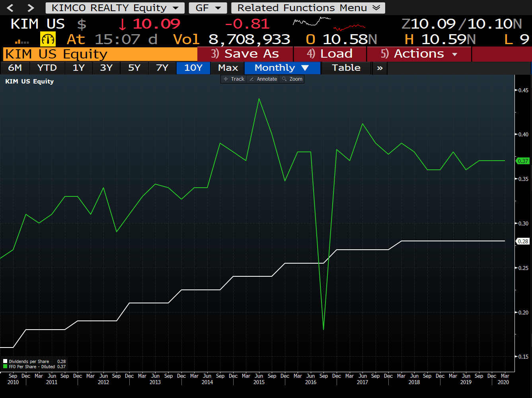Click the time stamp 15:07
Viewport: 532px width, 398px height.
tap(117, 39)
